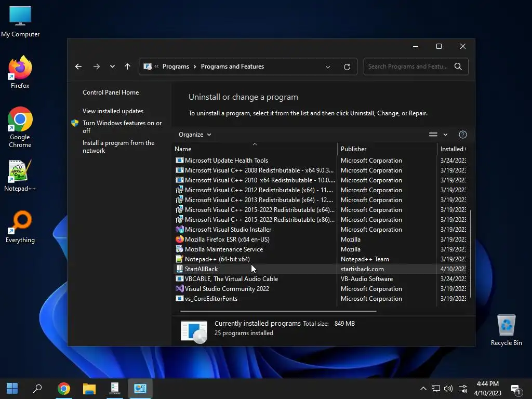Screen dimensions: 532x399
Task: Open File Explorer from the taskbar
Action: tap(89, 389)
